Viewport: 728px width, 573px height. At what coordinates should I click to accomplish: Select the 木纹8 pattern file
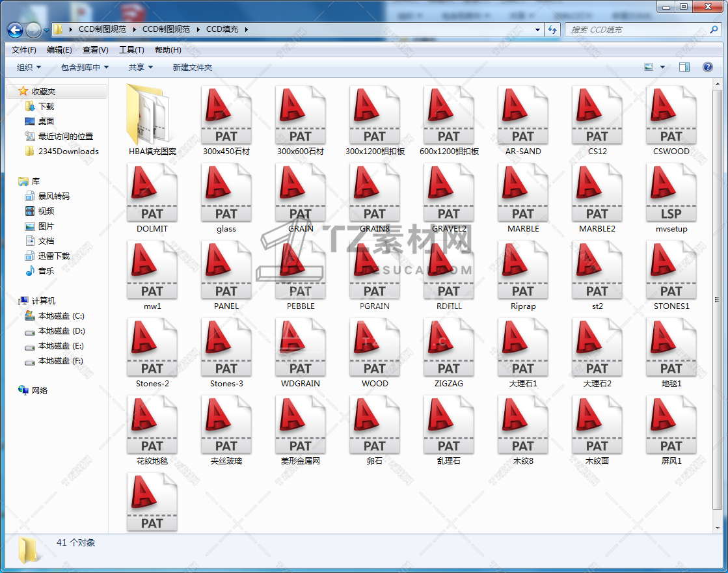pyautogui.click(x=523, y=430)
